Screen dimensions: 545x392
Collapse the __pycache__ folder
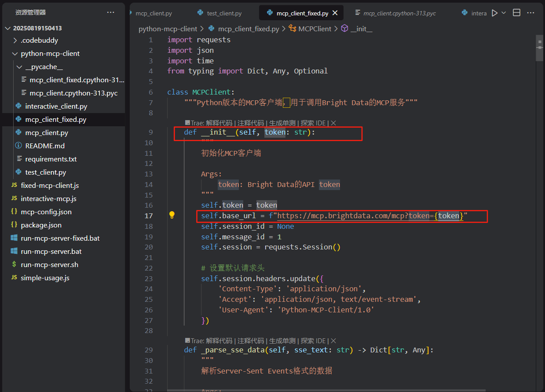19,67
